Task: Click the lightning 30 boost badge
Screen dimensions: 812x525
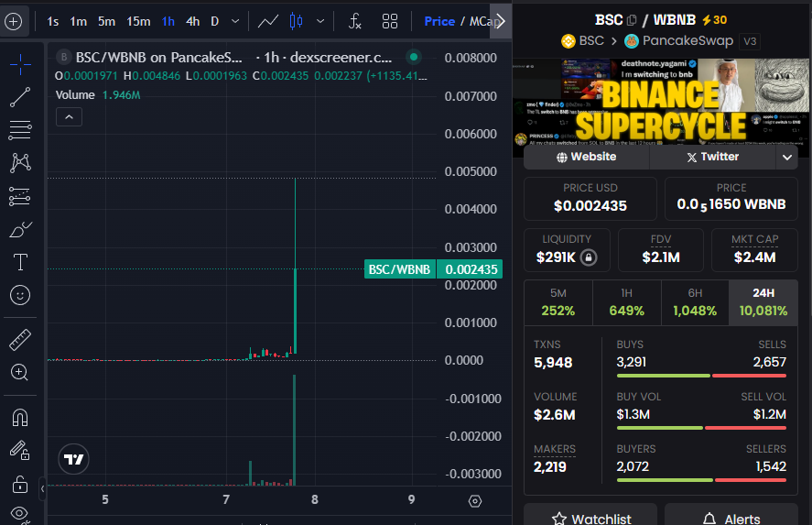Action: coord(714,20)
